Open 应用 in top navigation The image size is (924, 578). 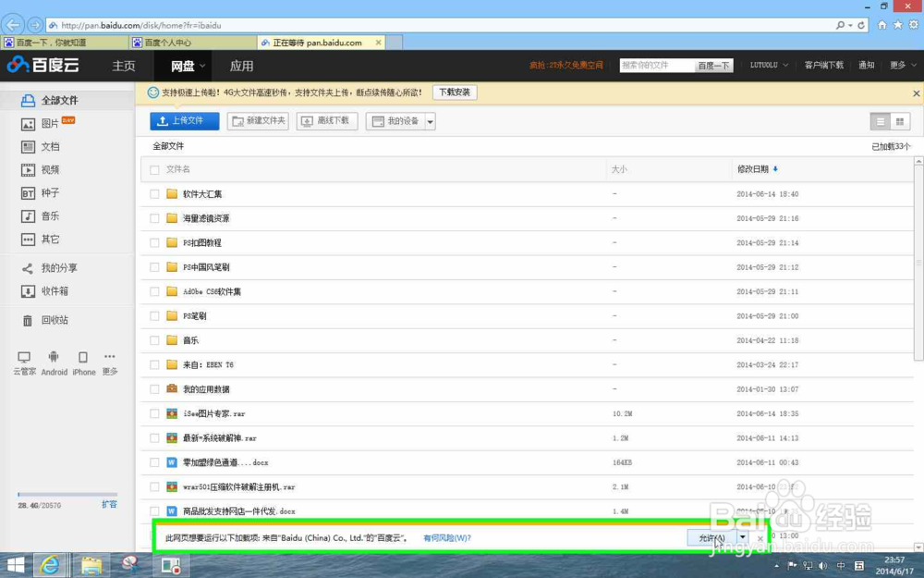[241, 66]
